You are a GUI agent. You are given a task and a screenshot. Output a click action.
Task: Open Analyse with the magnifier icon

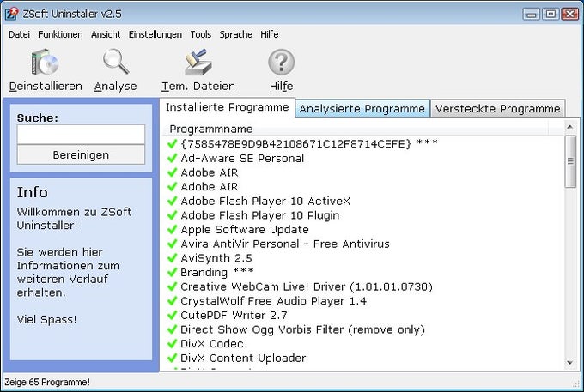pyautogui.click(x=116, y=62)
